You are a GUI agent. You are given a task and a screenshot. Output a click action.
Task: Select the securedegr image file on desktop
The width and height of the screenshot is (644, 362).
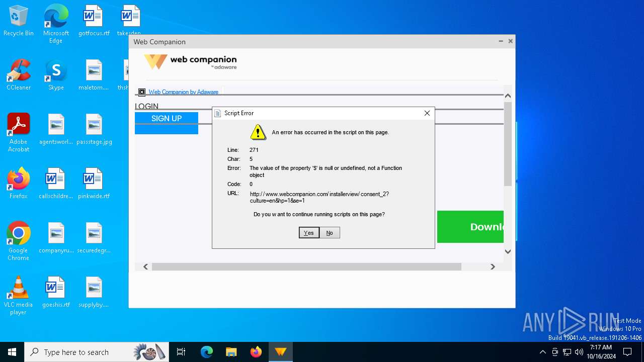click(94, 238)
